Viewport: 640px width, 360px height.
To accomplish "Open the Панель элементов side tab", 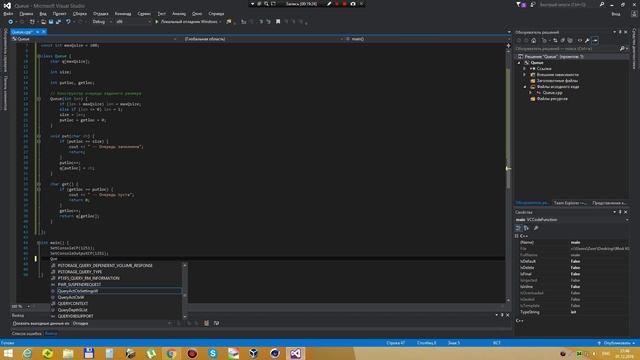I will tap(5, 93).
